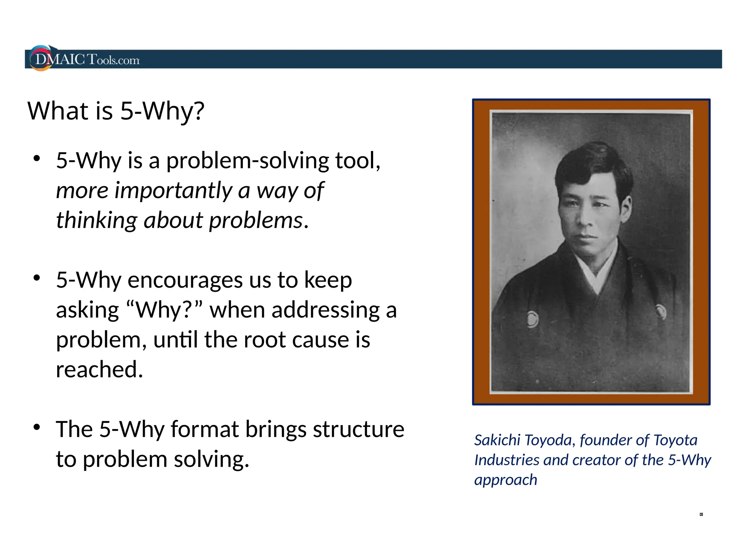Click caption line 'Industries and creator of the 5-Why'
The width and height of the screenshot is (747, 560).
pyautogui.click(x=592, y=460)
